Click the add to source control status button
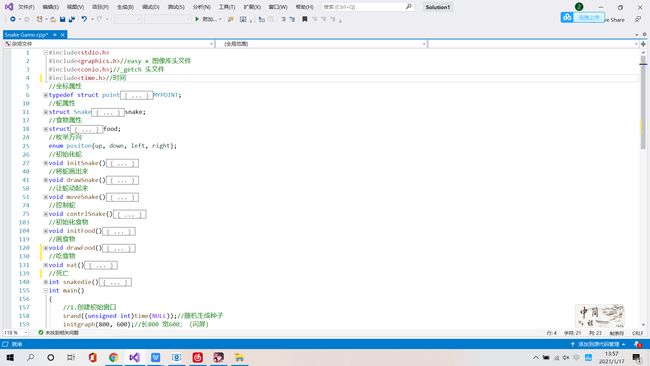Image resolution: width=650 pixels, height=366 pixels. (598, 344)
